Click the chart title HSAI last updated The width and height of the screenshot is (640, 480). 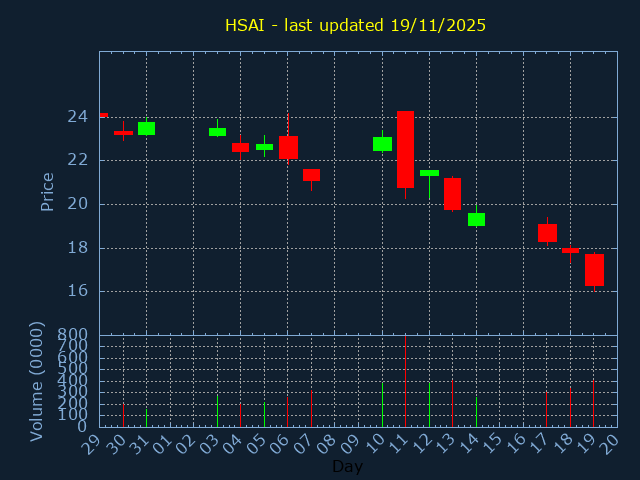click(x=355, y=25)
